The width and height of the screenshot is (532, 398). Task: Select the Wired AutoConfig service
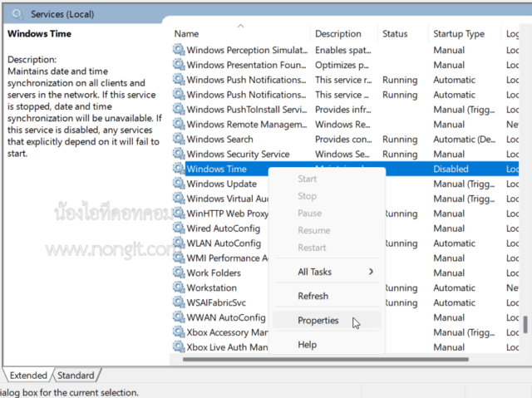click(224, 228)
